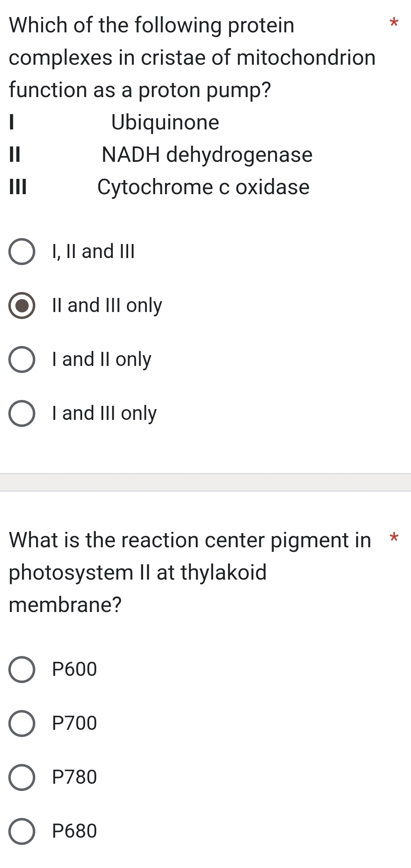The image size is (411, 868).
Task: Select the P780 radio button
Action: point(22,777)
